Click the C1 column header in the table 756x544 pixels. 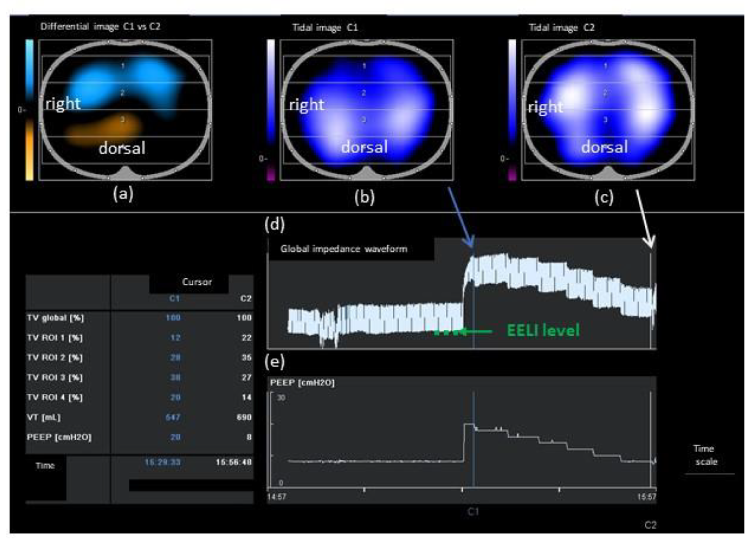(174, 299)
